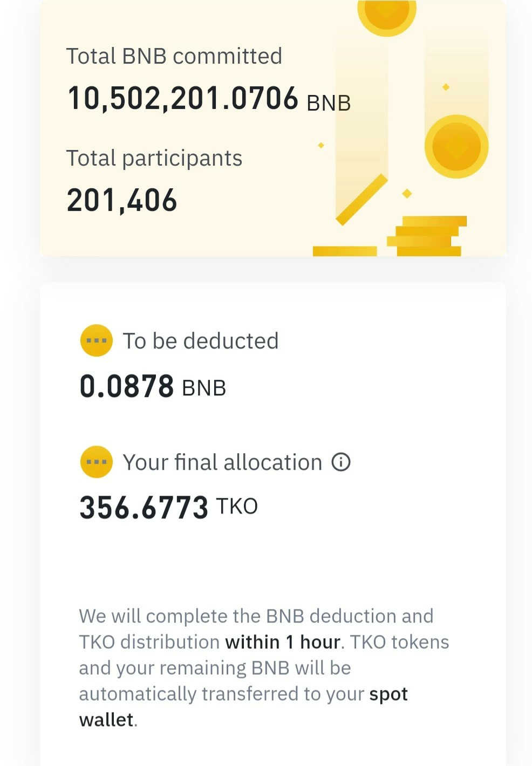The width and height of the screenshot is (532, 766).
Task: Click the Your final allocation label
Action: 222,462
